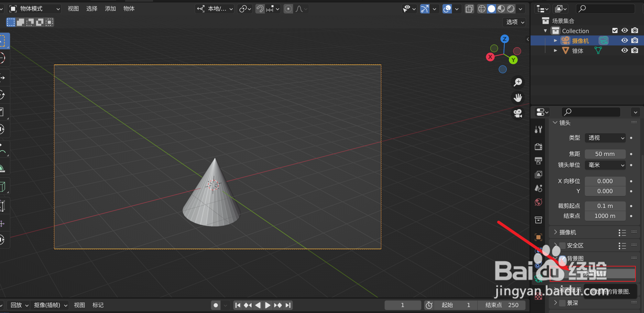Open the Render properties tab
Viewport: 644px width, 313px height.
[538, 147]
